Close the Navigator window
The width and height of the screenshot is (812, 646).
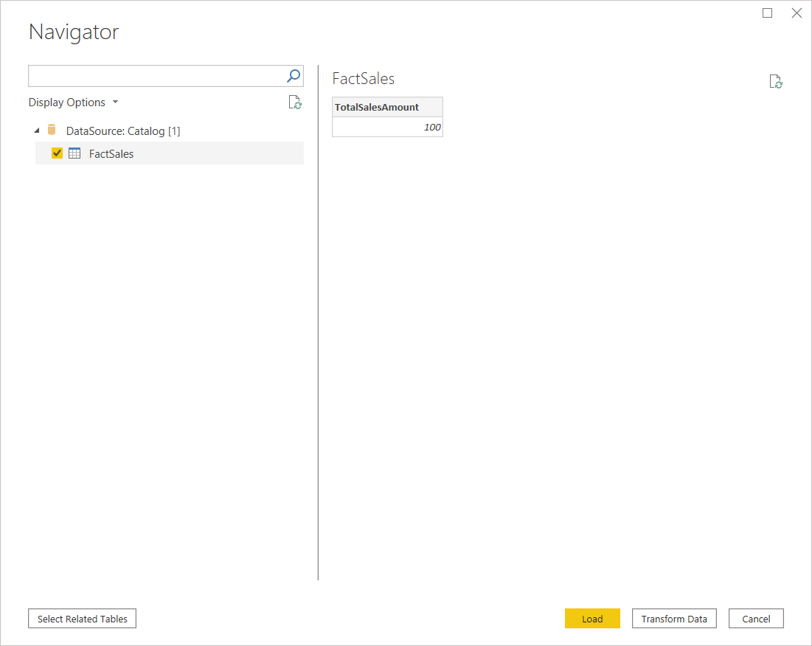(x=797, y=13)
